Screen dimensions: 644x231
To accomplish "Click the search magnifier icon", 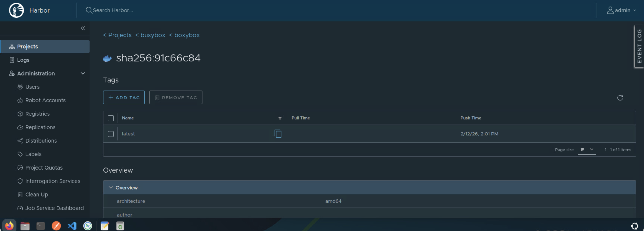I will [x=89, y=10].
